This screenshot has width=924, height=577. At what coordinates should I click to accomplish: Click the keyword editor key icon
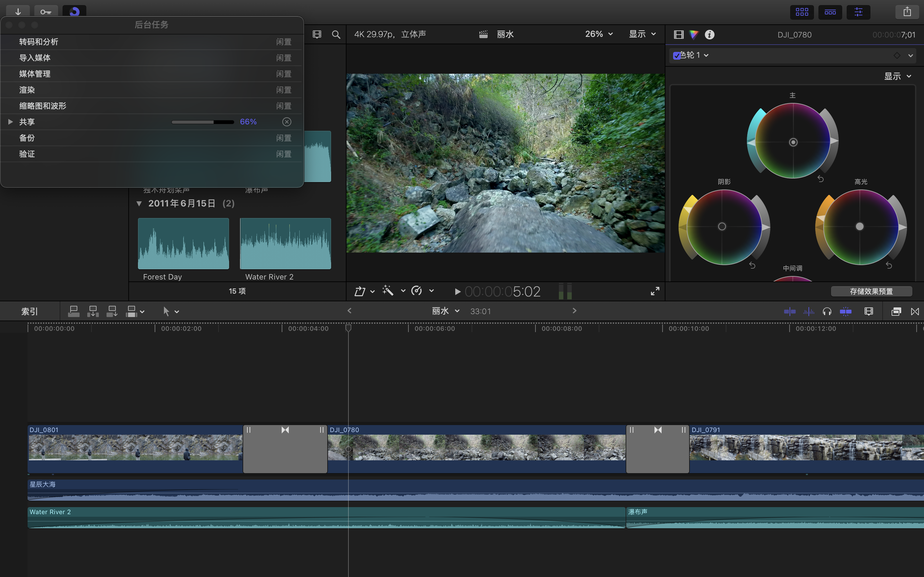click(46, 12)
